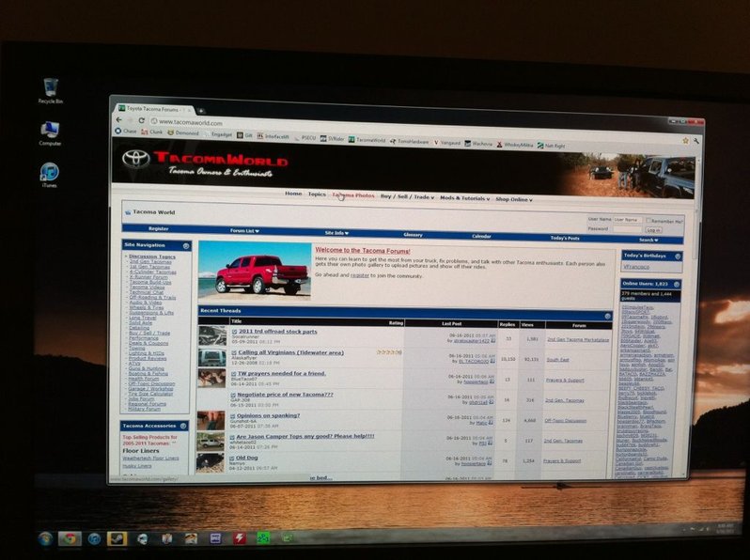The height and width of the screenshot is (560, 750).
Task: Click the red lightning-bolt taskbar icon
Action: point(240,538)
